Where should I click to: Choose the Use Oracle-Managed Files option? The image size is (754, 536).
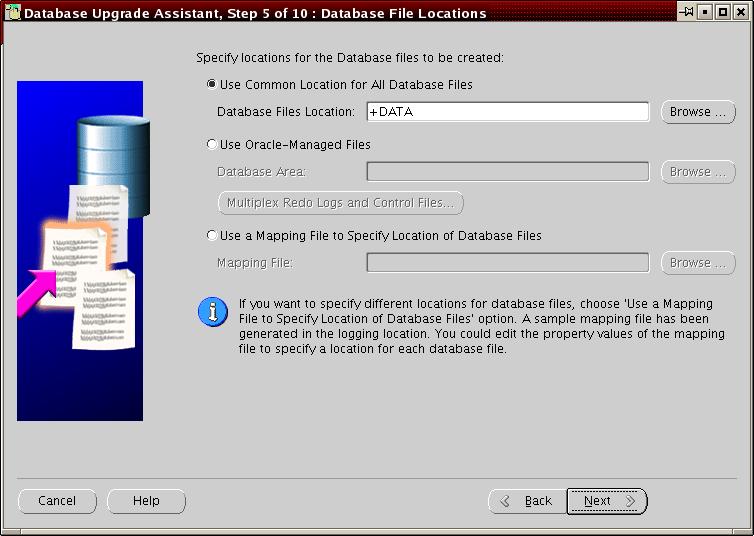point(211,145)
